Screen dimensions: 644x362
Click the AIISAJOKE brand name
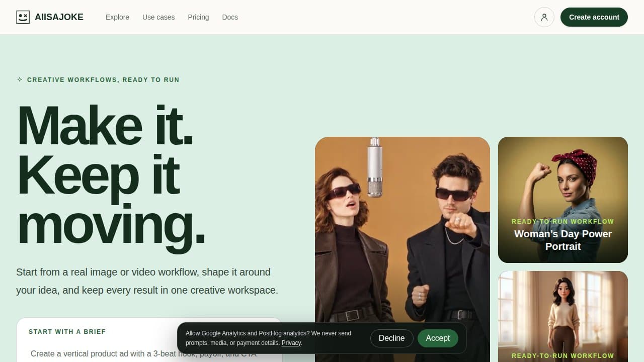coord(59,17)
